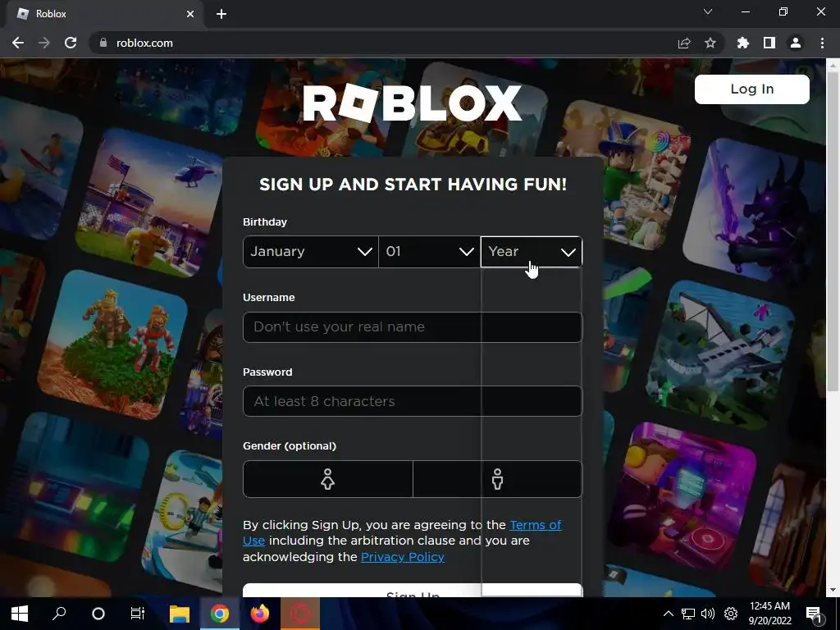840x630 pixels.
Task: Click the lock icon in address bar
Action: tap(103, 43)
